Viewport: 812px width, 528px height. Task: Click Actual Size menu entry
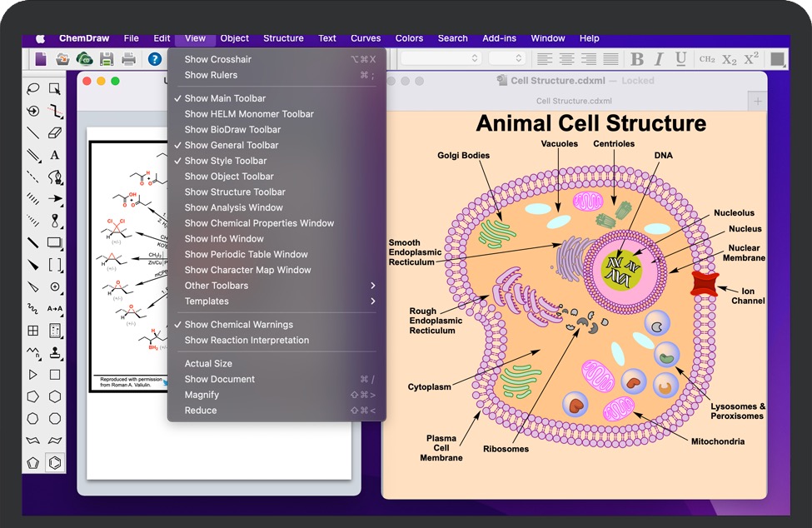pyautogui.click(x=208, y=364)
